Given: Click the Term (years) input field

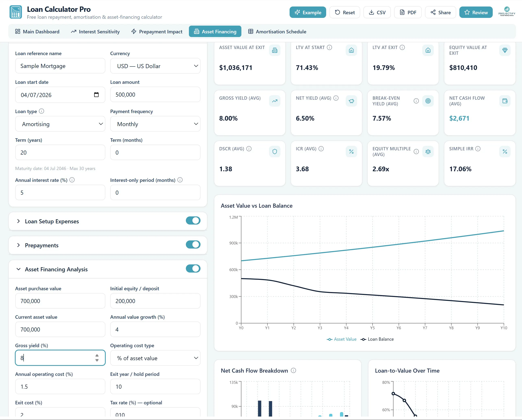Looking at the screenshot, I should [60, 152].
